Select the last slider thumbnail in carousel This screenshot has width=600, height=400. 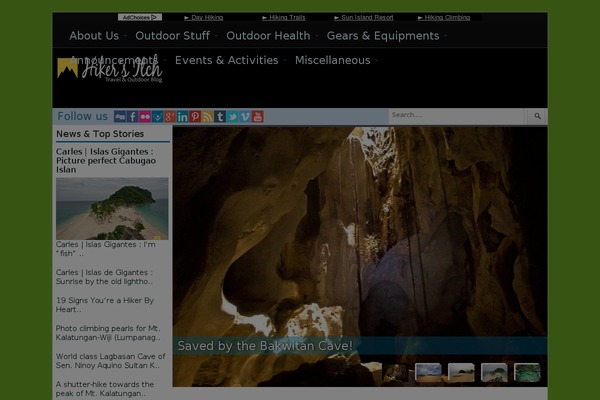coord(527,372)
